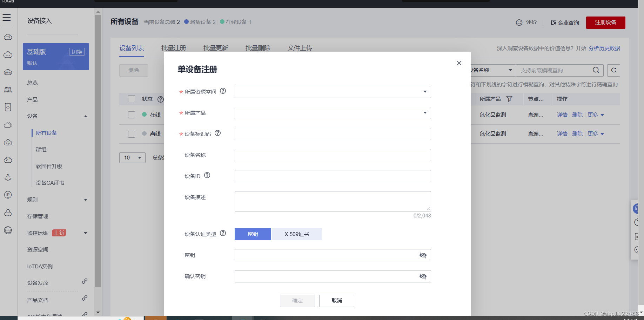Viewport: 644px width, 320px height.
Task: Switch to 设备列表 tab
Action: coord(132,48)
